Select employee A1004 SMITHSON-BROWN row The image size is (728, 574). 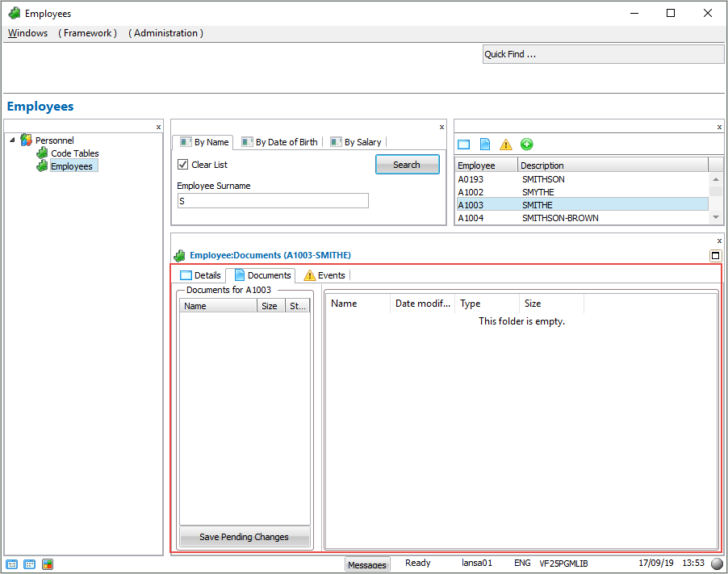click(559, 218)
